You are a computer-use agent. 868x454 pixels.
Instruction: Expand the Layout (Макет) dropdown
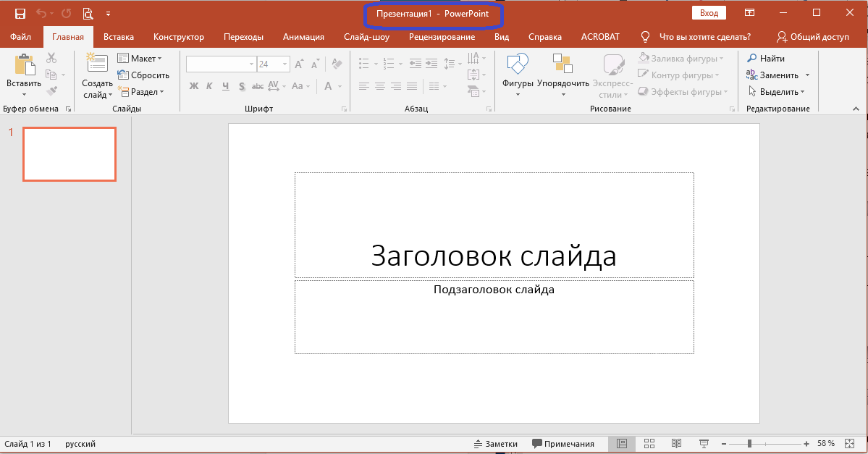(x=144, y=59)
